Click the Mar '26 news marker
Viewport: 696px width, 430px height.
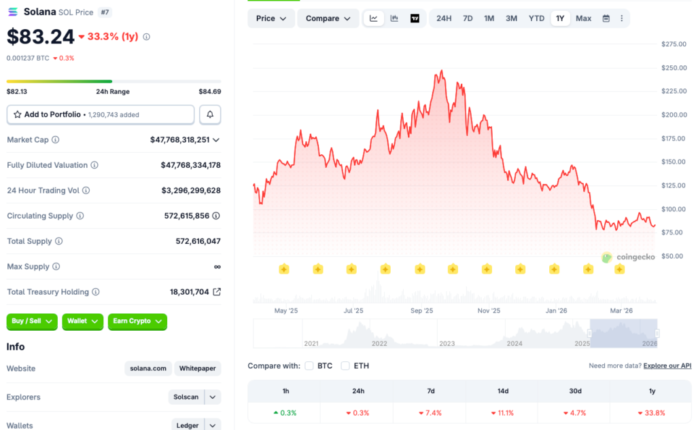click(x=620, y=269)
